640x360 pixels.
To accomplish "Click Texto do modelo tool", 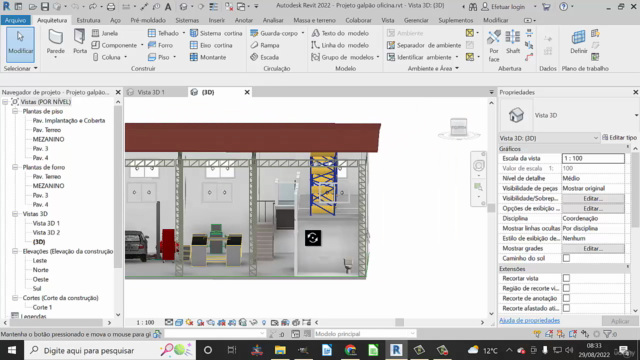I will (x=340, y=33).
